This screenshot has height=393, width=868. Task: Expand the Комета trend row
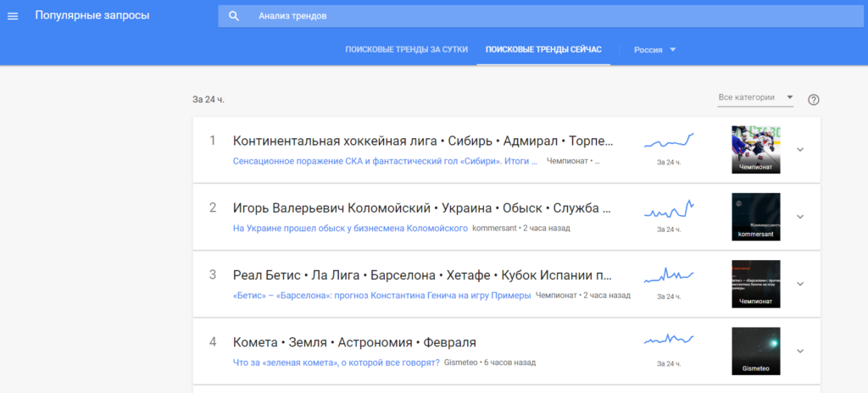pos(800,351)
